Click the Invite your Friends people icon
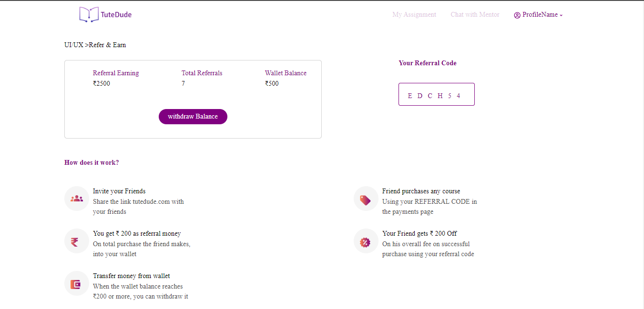The width and height of the screenshot is (644, 309). click(77, 199)
